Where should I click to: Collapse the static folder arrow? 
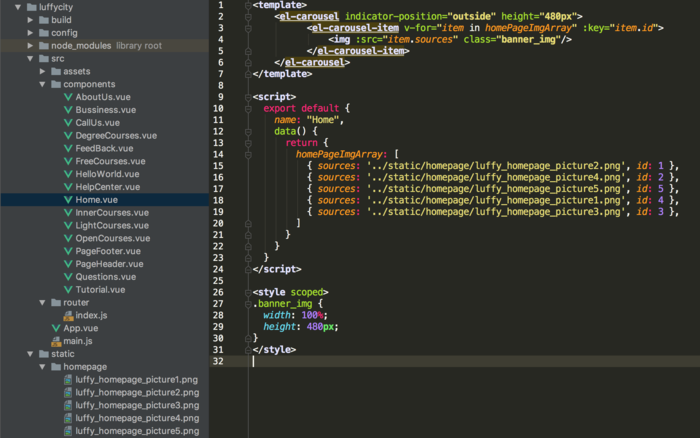pos(30,354)
